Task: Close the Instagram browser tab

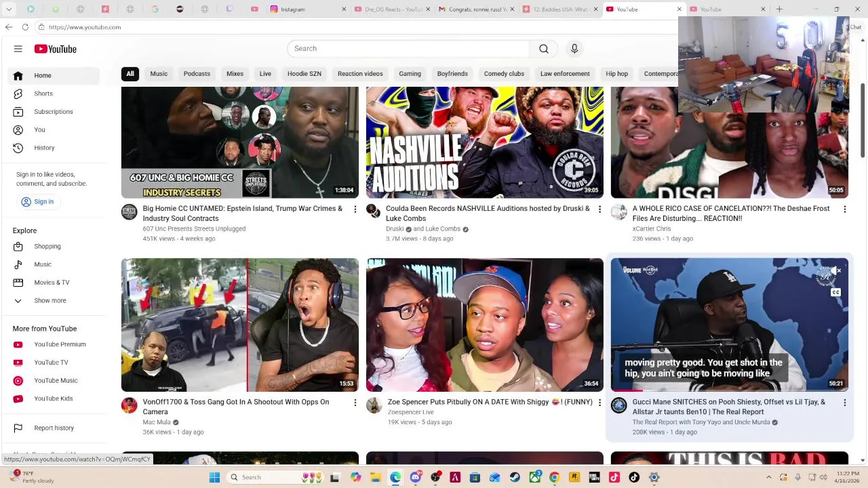Action: (344, 9)
